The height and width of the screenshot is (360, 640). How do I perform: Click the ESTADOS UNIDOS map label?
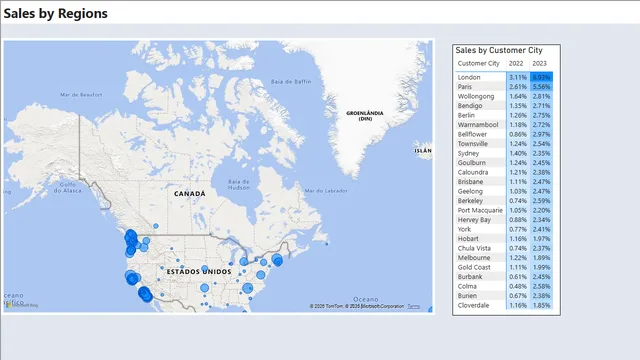click(x=199, y=271)
